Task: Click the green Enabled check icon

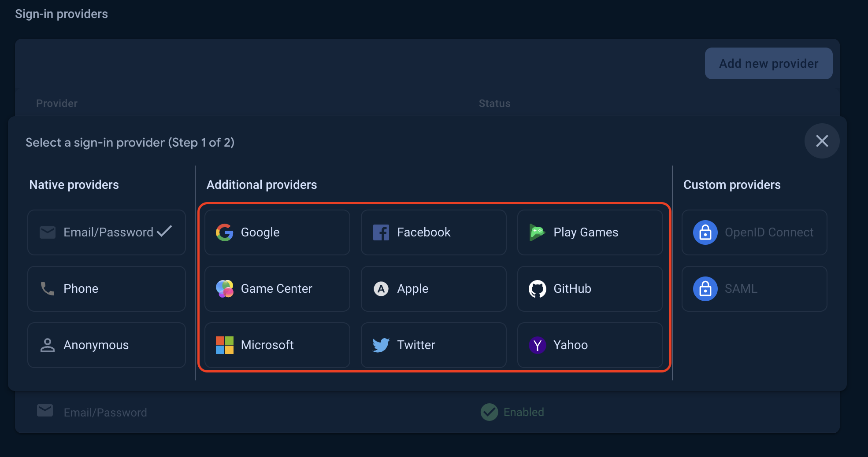Action: click(489, 412)
